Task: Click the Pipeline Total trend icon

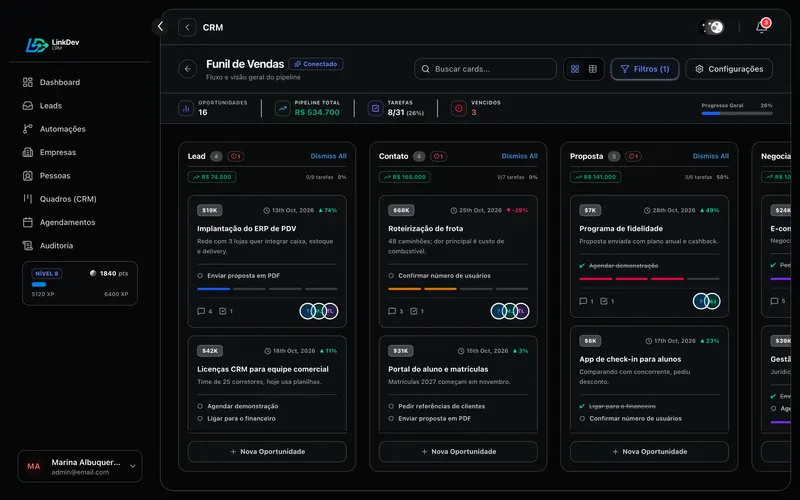Action: [282, 108]
